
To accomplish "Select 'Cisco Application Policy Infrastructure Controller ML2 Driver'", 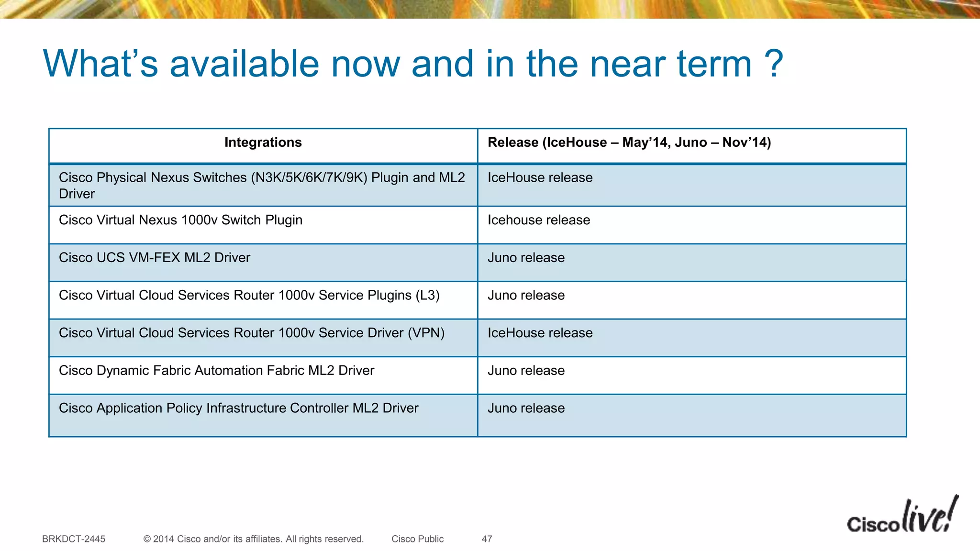I will coord(238,408).
